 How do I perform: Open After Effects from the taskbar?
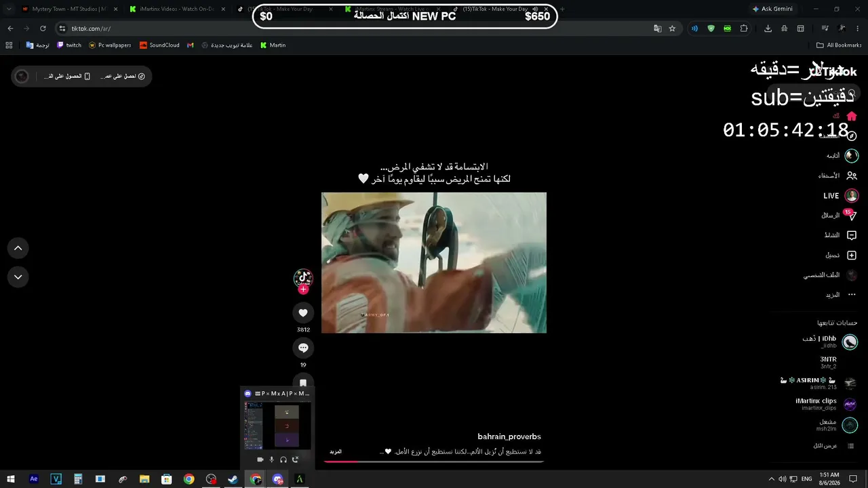click(x=34, y=479)
